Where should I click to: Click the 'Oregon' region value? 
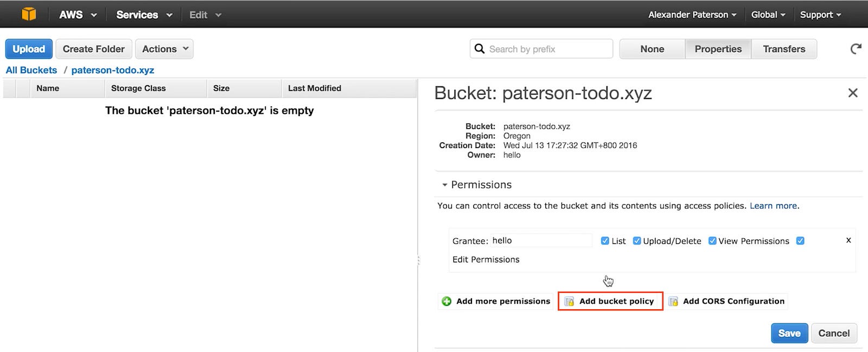(516, 136)
